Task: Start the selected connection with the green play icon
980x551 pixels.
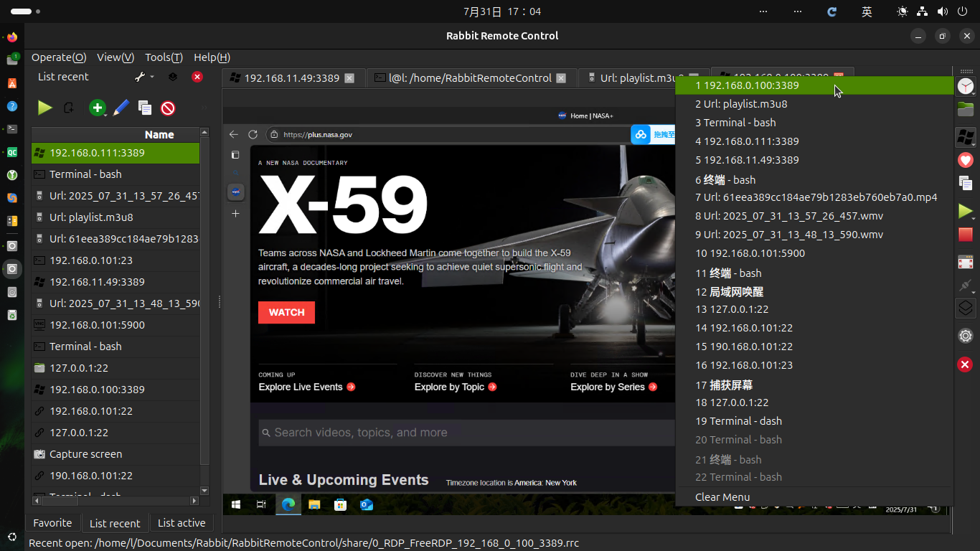Action: click(x=45, y=108)
